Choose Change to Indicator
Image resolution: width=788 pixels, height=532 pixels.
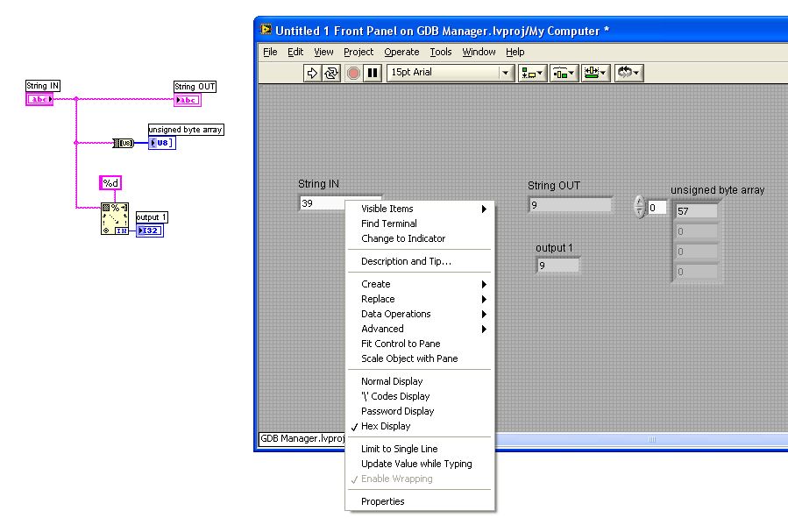(420, 238)
